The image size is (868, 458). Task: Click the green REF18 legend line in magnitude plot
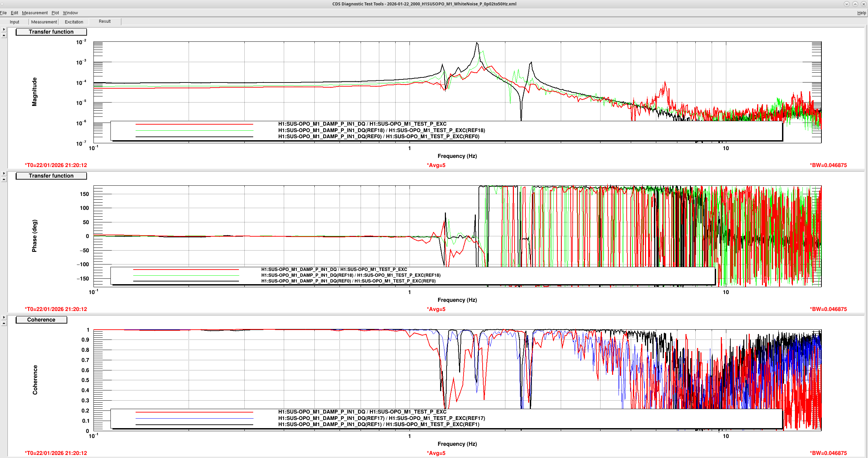pyautogui.click(x=194, y=130)
